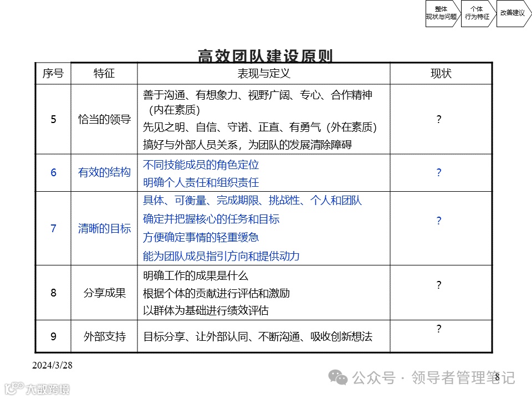Click the line 先见之明、自信、守诺、正直
This screenshot has height=399, width=532.
point(260,127)
